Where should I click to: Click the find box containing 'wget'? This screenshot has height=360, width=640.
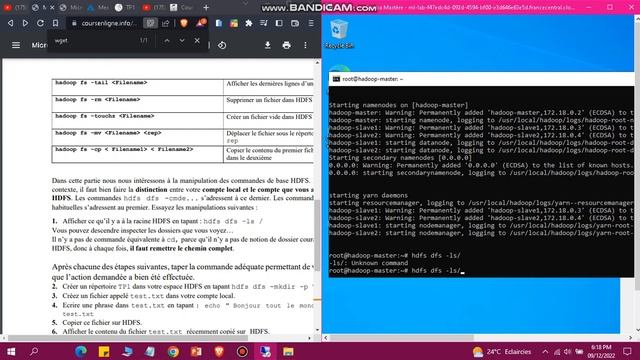[x=94, y=40]
